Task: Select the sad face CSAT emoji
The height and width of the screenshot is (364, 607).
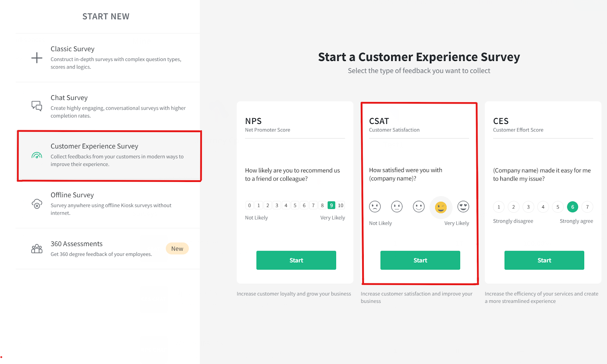Action: click(375, 207)
